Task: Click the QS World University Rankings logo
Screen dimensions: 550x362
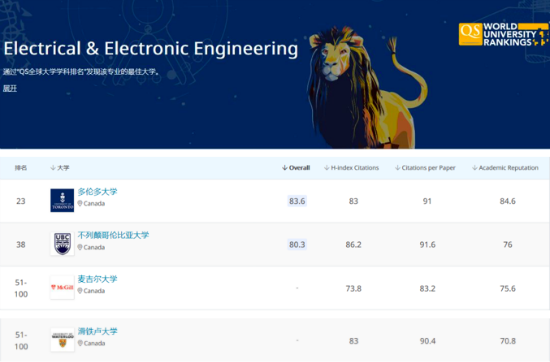Action: pos(503,34)
